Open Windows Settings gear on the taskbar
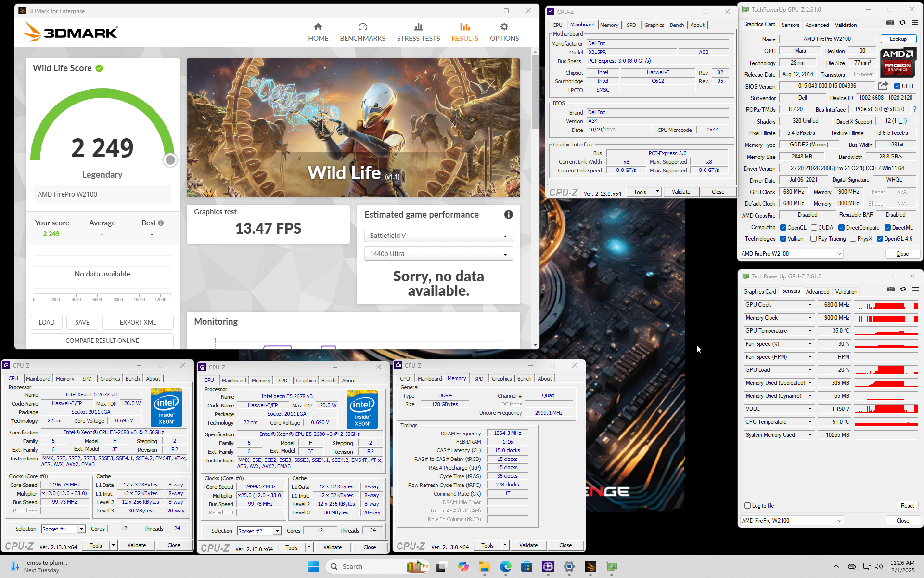Screen dimensions: 924x578 pos(569,566)
